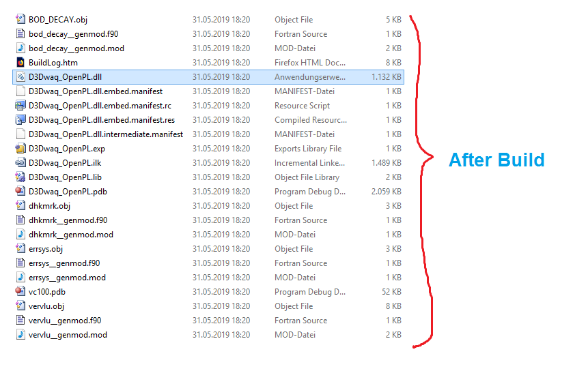The image size is (588, 369).
Task: Click the vc100.pdb file icon
Action: click(x=20, y=292)
